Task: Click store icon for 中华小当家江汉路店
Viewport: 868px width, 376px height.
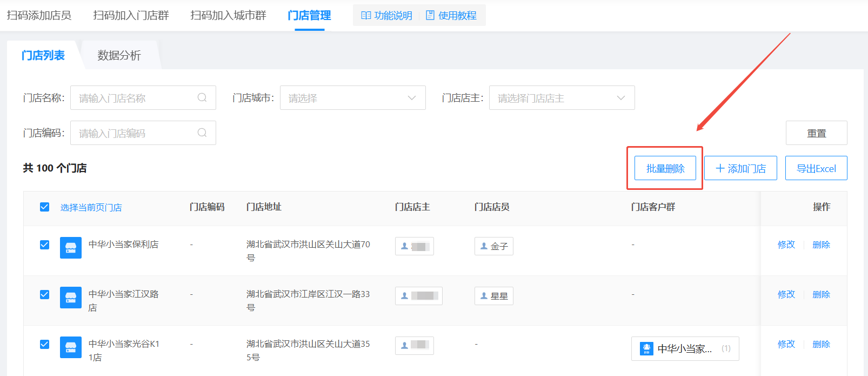Action: 71,298
